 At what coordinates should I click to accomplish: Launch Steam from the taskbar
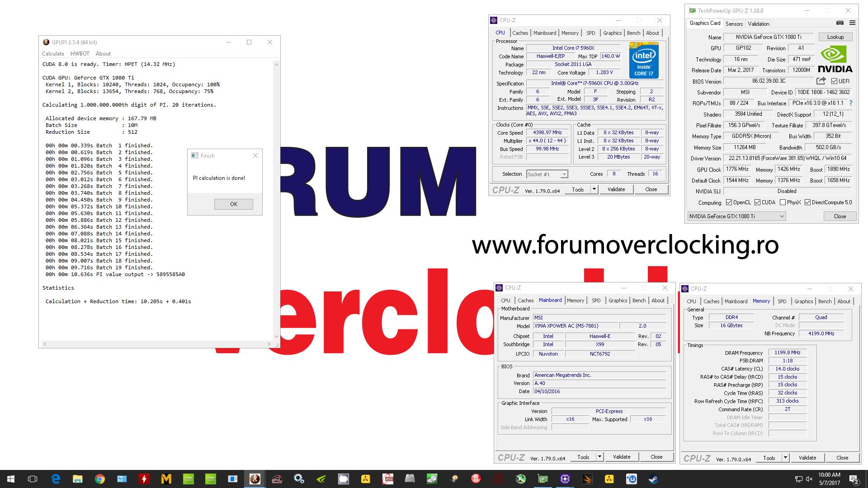[x=654, y=479]
